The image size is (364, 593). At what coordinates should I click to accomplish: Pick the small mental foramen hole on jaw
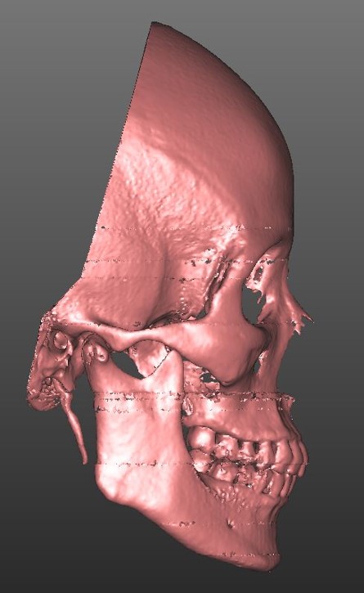click(230, 524)
